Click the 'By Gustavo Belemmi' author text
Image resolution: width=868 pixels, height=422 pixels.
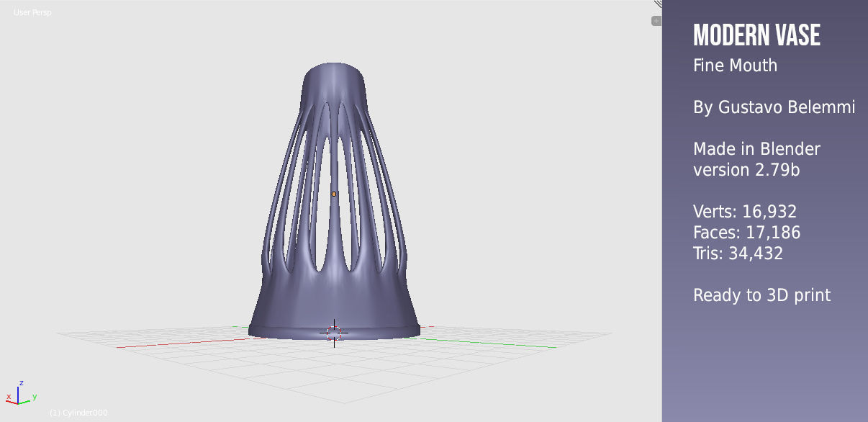[x=774, y=107]
